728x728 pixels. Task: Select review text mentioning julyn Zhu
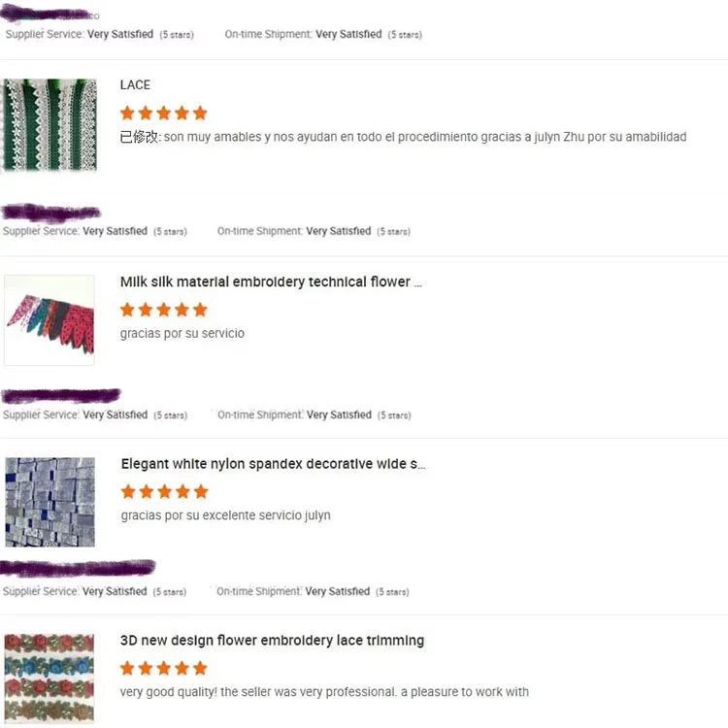[403, 137]
